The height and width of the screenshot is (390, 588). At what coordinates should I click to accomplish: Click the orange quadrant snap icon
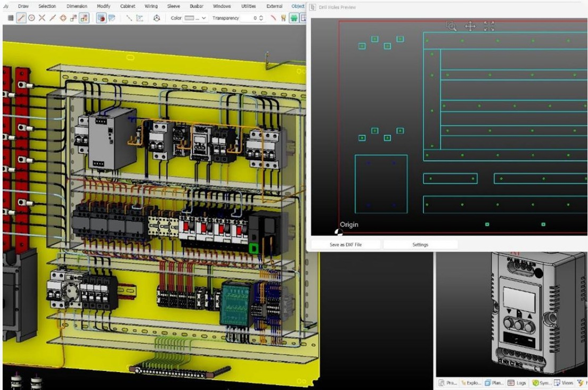pos(63,18)
